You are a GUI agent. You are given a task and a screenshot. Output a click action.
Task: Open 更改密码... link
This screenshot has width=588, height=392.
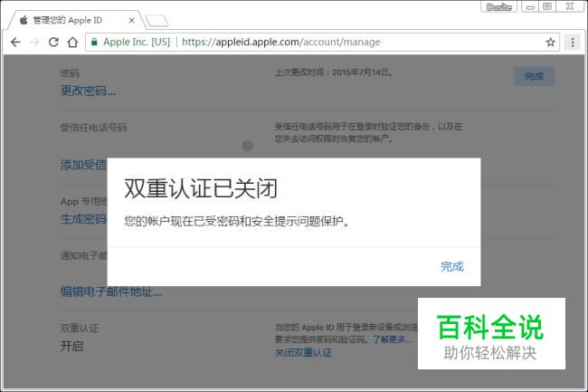tap(88, 91)
